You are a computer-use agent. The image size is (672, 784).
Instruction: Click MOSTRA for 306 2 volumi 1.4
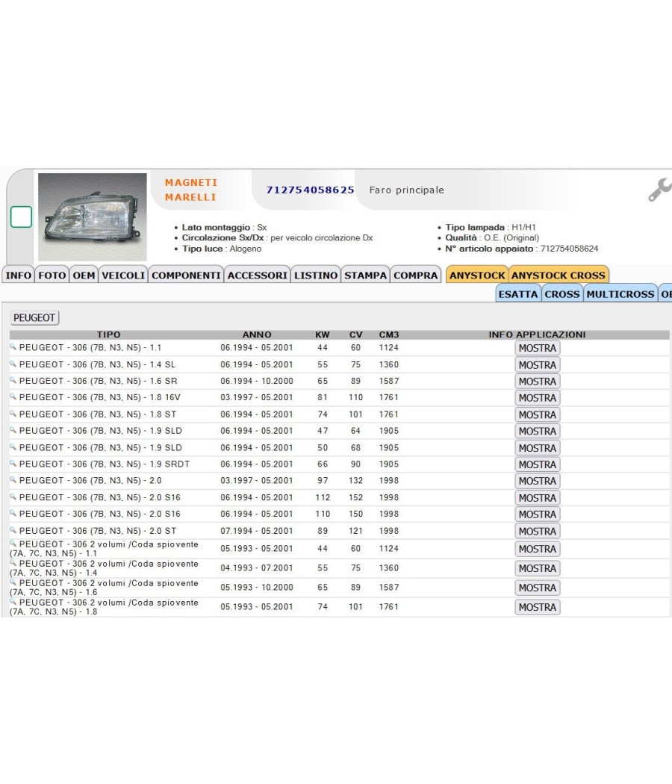point(538,568)
